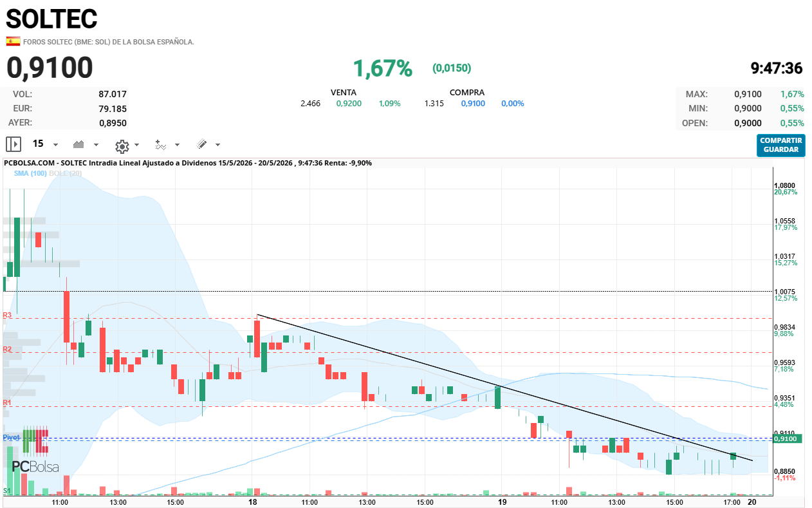Click the COMPRA column header
The height and width of the screenshot is (508, 812).
[x=467, y=92]
